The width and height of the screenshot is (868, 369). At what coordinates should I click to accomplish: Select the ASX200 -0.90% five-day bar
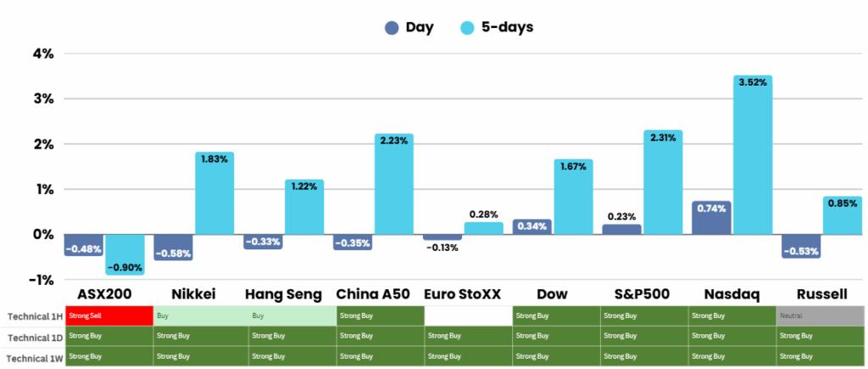pyautogui.click(x=124, y=254)
